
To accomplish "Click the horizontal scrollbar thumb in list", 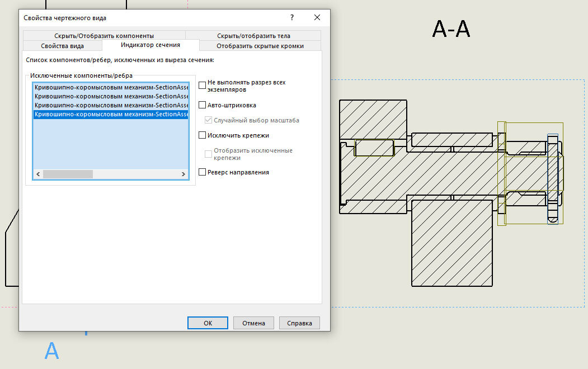I will coord(68,174).
